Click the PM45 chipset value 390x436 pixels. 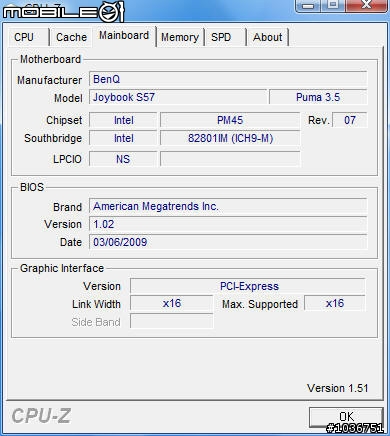tap(230, 120)
